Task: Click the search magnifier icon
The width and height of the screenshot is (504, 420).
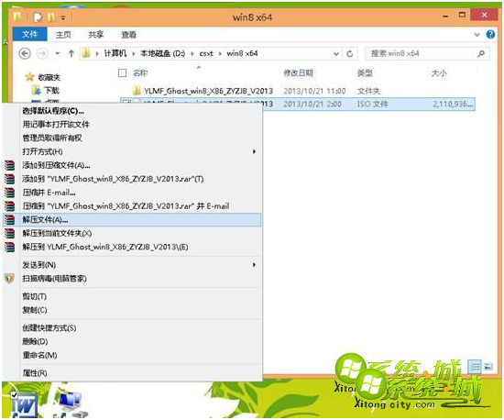Action: click(481, 54)
